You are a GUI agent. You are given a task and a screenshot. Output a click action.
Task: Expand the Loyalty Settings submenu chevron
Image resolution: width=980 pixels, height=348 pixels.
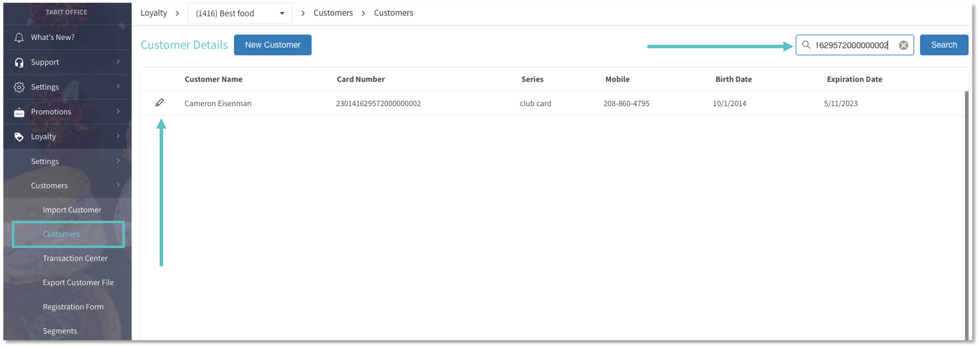[118, 161]
